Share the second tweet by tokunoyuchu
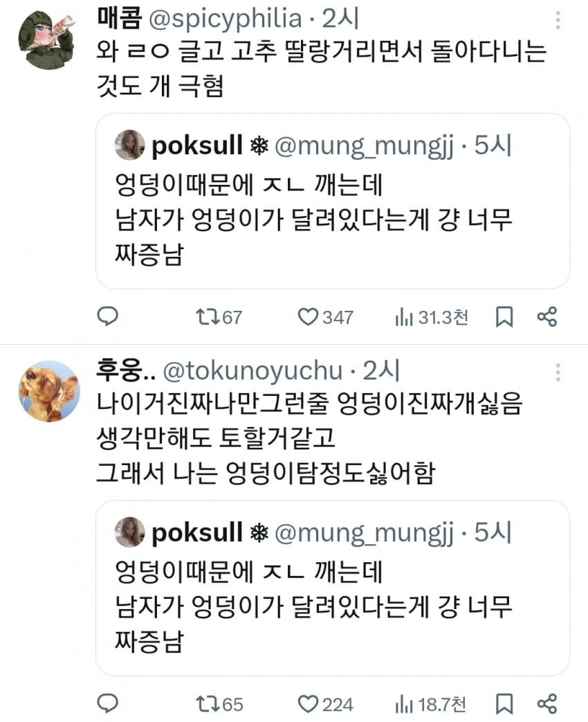 coord(547,704)
